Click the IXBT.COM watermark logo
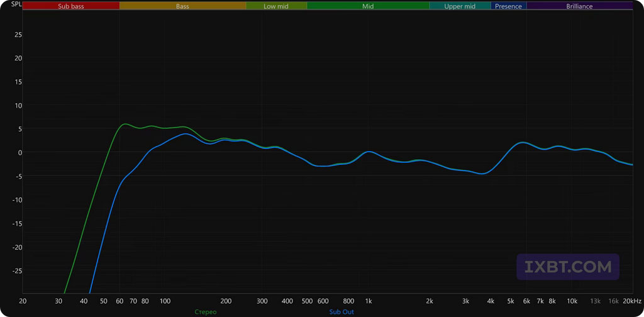Screen dimensions: 644x317 pos(568,267)
